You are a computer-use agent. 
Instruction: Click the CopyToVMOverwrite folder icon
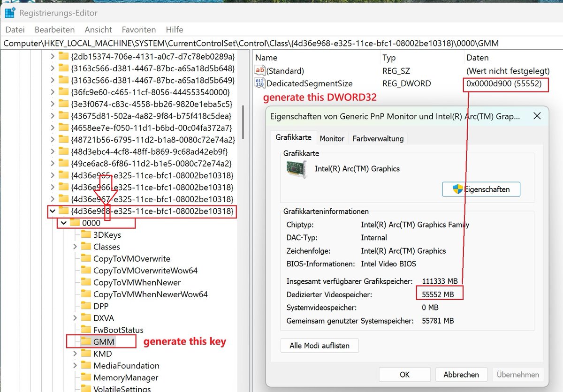(86, 258)
